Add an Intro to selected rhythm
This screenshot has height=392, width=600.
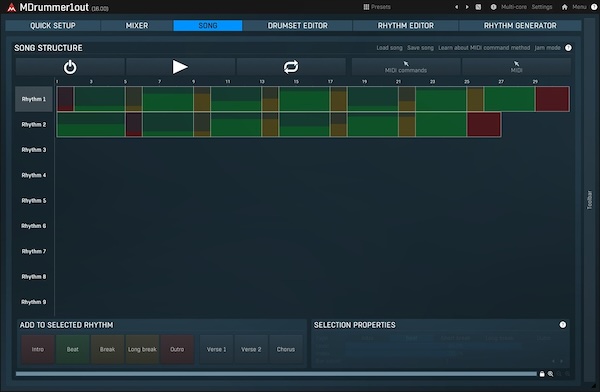pyautogui.click(x=38, y=349)
